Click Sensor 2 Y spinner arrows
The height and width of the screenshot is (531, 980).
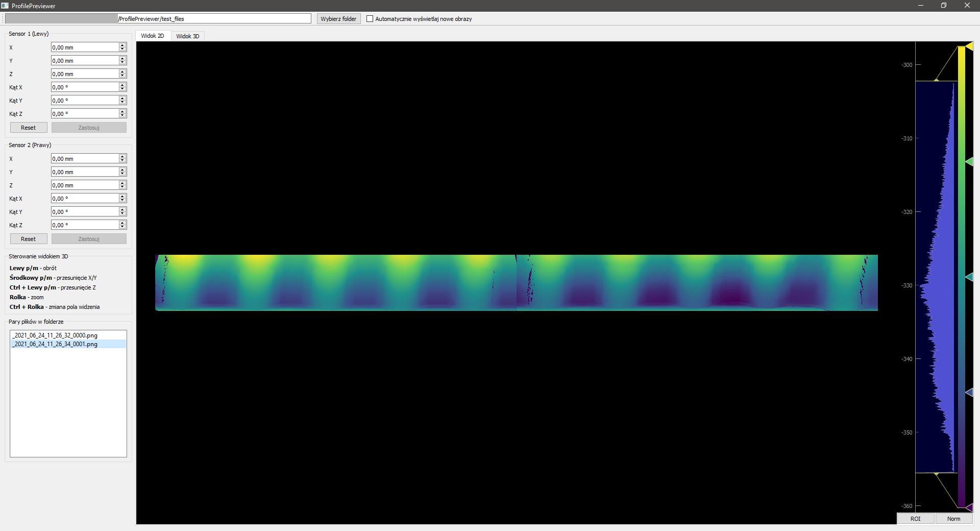click(122, 172)
